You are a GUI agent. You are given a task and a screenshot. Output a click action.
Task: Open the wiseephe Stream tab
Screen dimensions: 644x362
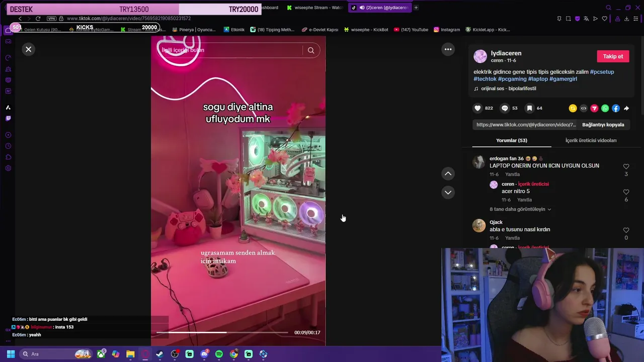point(314,8)
